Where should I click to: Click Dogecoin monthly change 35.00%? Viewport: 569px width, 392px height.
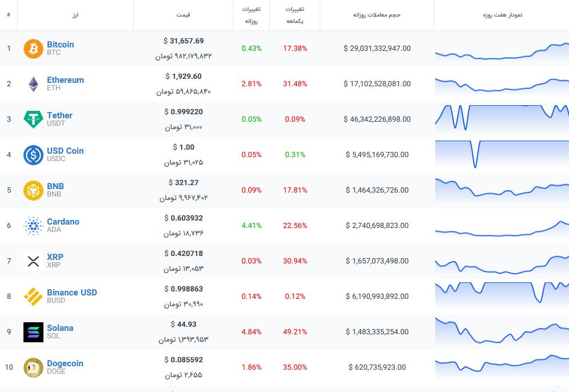point(295,367)
